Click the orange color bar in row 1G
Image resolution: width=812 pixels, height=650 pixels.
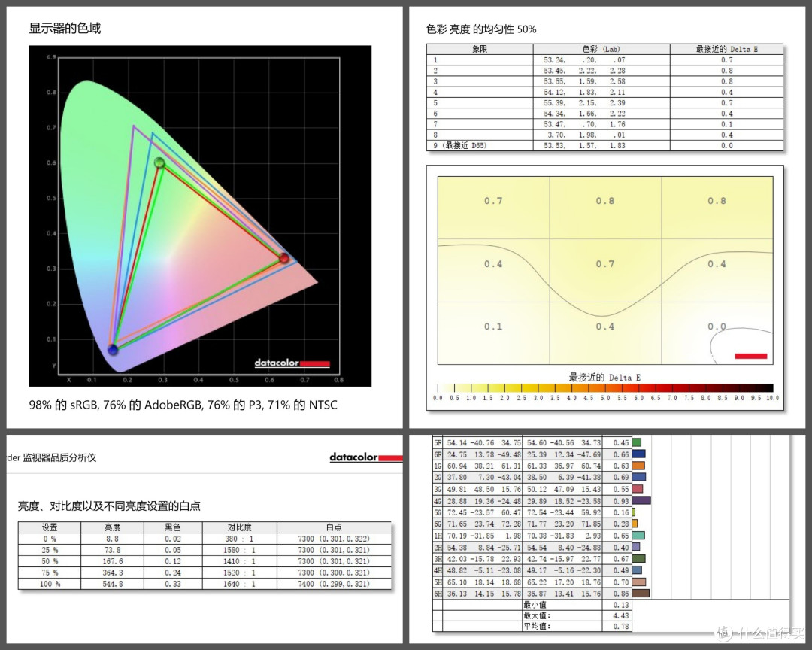coord(638,466)
